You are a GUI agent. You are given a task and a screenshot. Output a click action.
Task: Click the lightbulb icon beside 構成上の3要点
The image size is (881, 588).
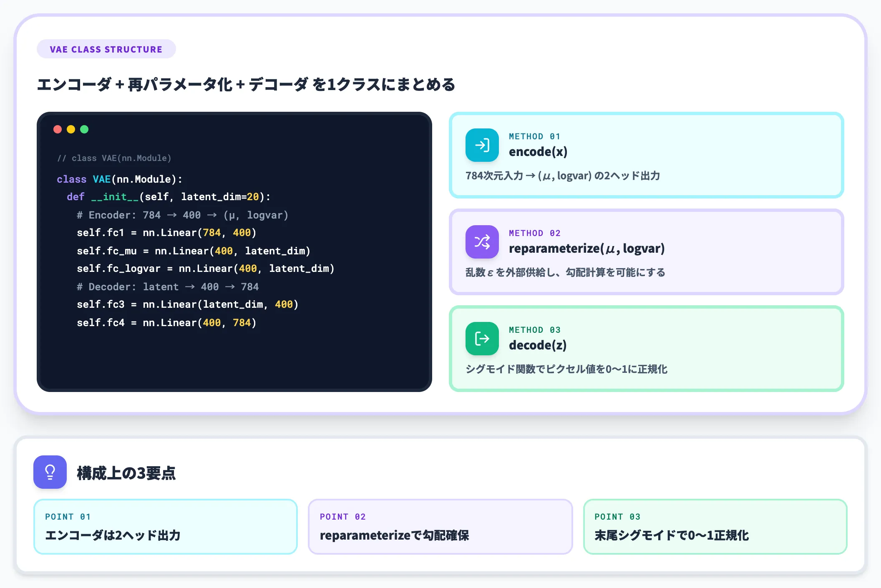50,472
